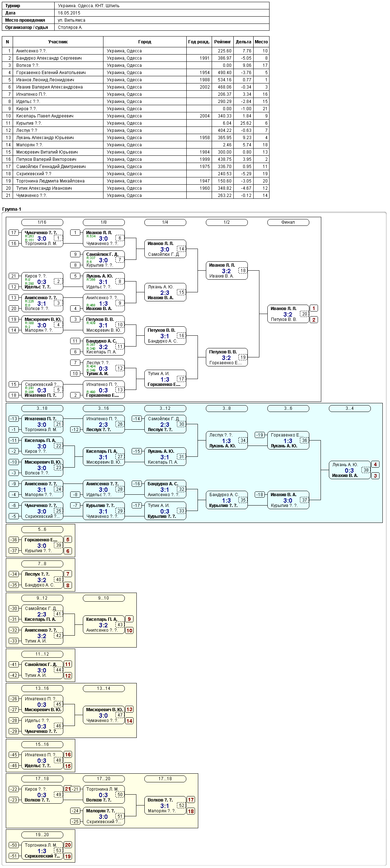Select delta value -5.29
The image size is (390, 868).
point(246,174)
